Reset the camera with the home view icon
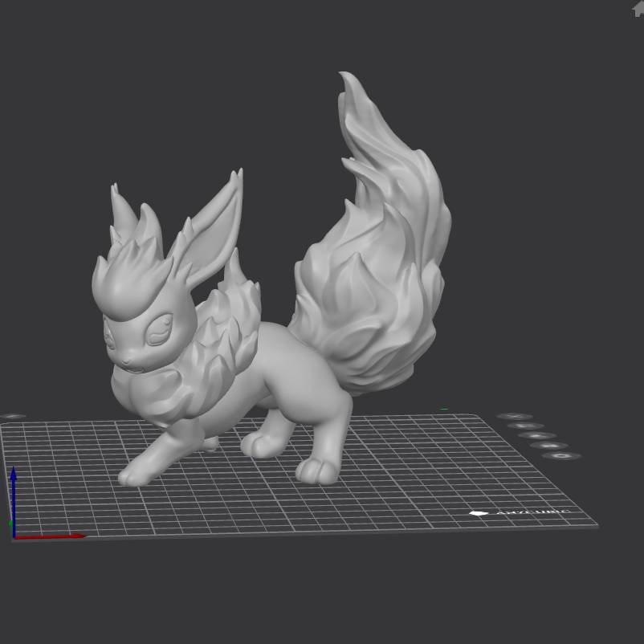This screenshot has width=644, height=644. coord(638,9)
